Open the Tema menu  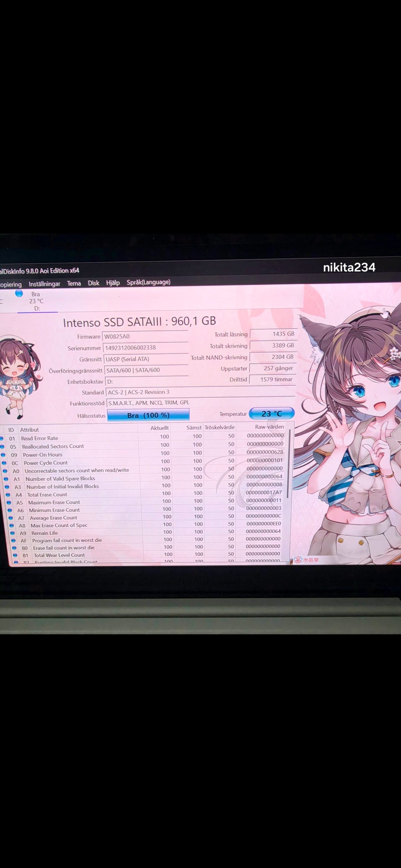[x=74, y=283]
